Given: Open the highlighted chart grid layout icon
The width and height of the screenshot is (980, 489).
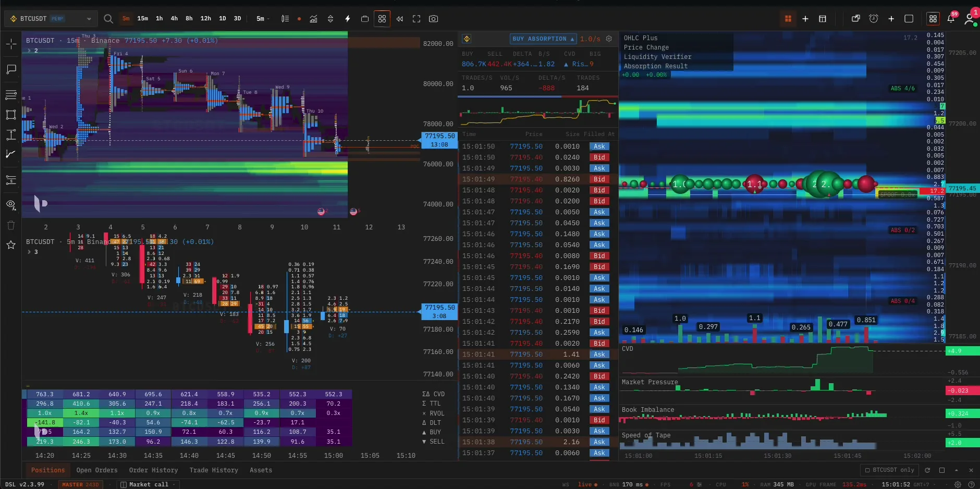Looking at the screenshot, I should [382, 19].
